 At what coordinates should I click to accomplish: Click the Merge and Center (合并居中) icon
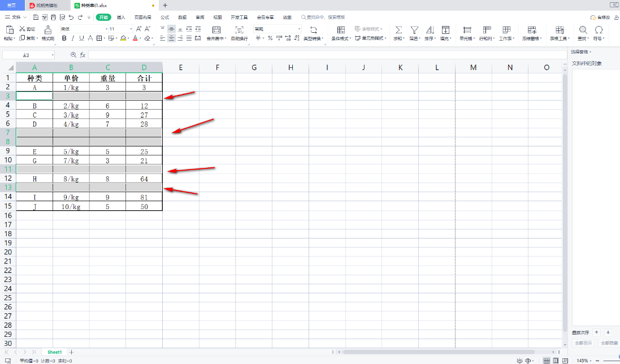tap(216, 30)
